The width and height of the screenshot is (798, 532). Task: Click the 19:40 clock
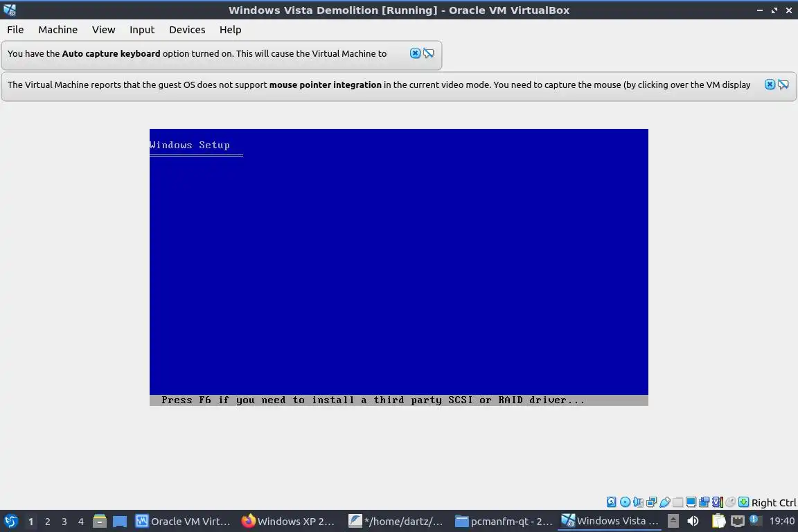point(781,521)
